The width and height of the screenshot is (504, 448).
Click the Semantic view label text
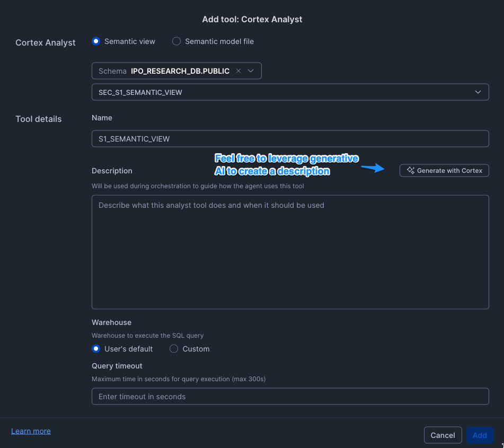[130, 41]
